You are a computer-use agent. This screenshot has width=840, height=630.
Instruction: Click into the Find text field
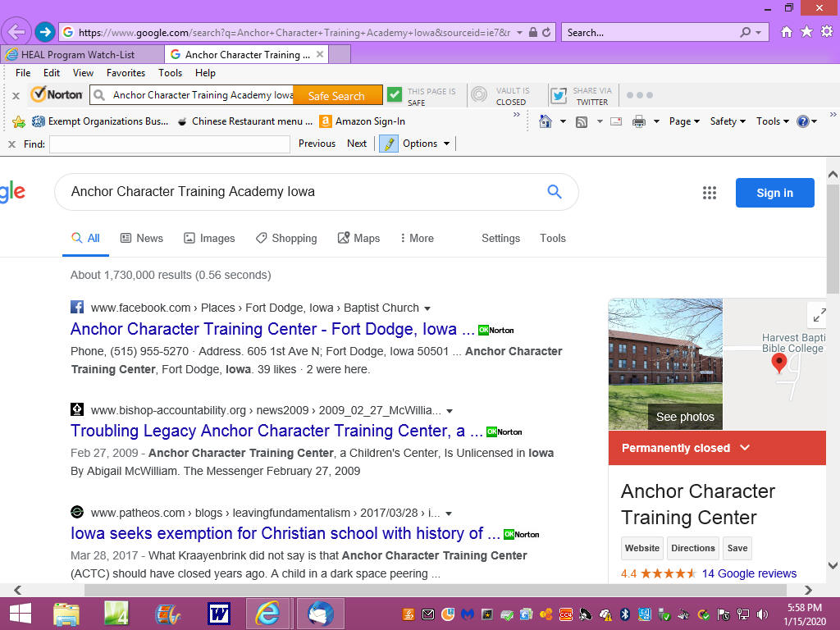click(x=170, y=144)
